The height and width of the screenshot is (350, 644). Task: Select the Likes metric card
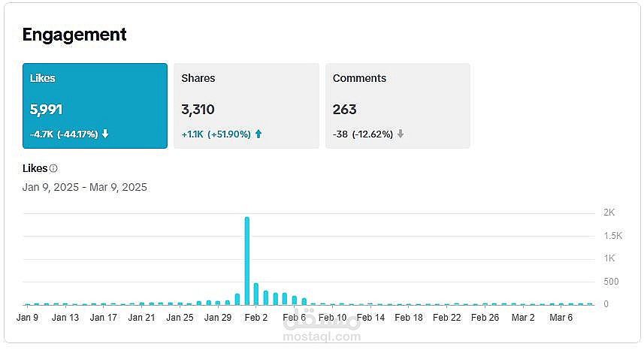click(x=95, y=105)
